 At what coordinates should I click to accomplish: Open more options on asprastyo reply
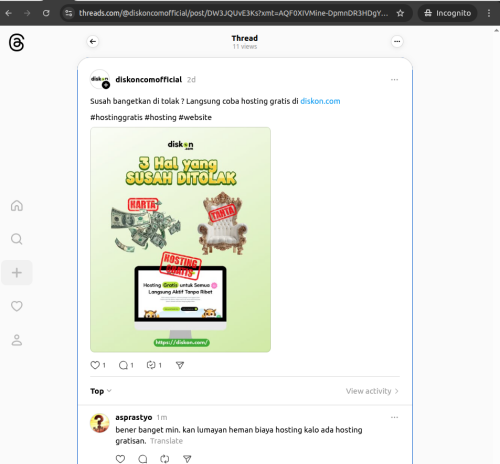[394, 417]
